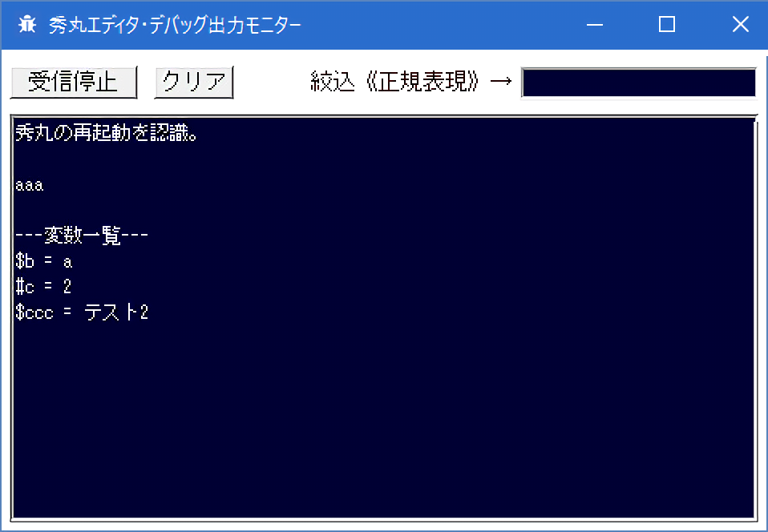Viewport: 768px width, 532px height.
Task: Click the window title 秀丸エディタ・デバッグ出力モニター
Action: [x=175, y=25]
